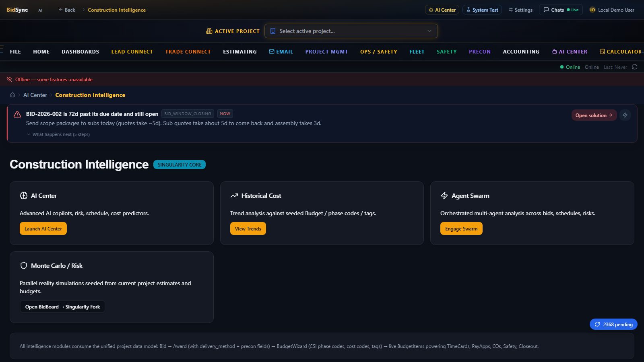This screenshot has width=644, height=362.
Task: Expand What happens next (5 steps)
Action: [x=58, y=134]
